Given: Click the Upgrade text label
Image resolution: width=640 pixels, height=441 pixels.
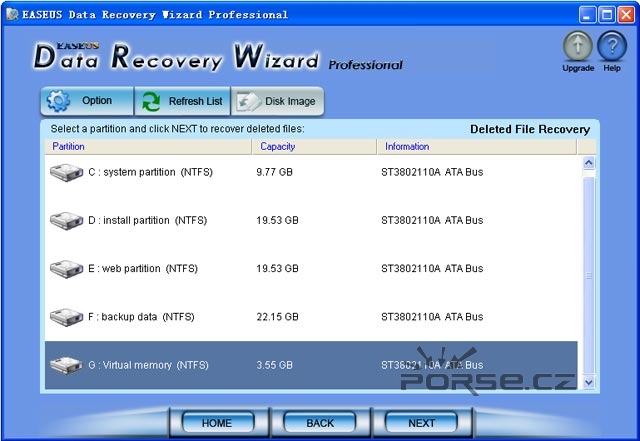Looking at the screenshot, I should point(578,68).
